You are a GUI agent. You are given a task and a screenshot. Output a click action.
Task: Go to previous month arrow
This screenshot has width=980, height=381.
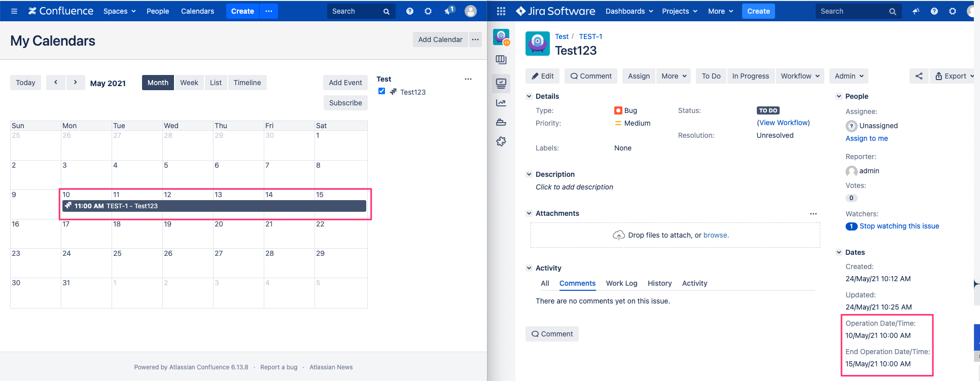(x=56, y=82)
